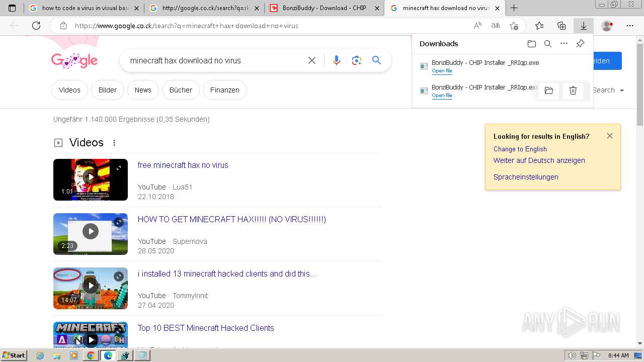
Task: Open 'free minecraft hax no virus' result
Action: pyautogui.click(x=183, y=165)
